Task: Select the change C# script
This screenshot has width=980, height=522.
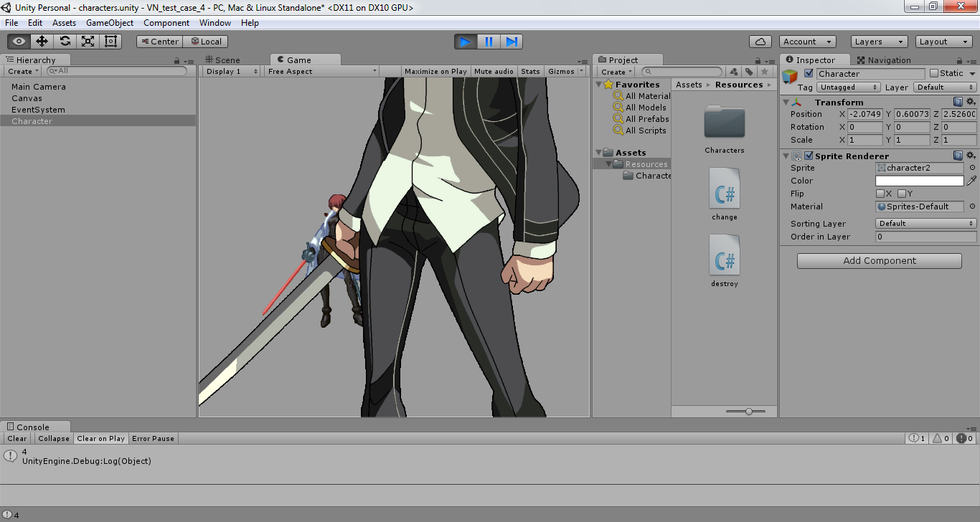Action: click(725, 188)
